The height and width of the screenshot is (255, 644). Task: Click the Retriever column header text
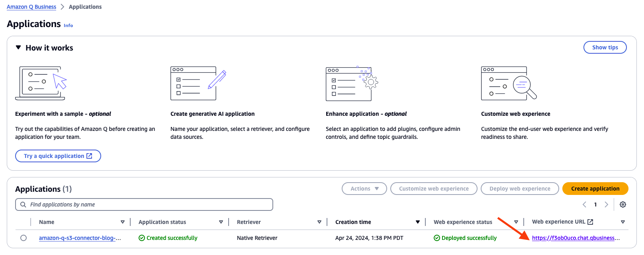pos(249,222)
